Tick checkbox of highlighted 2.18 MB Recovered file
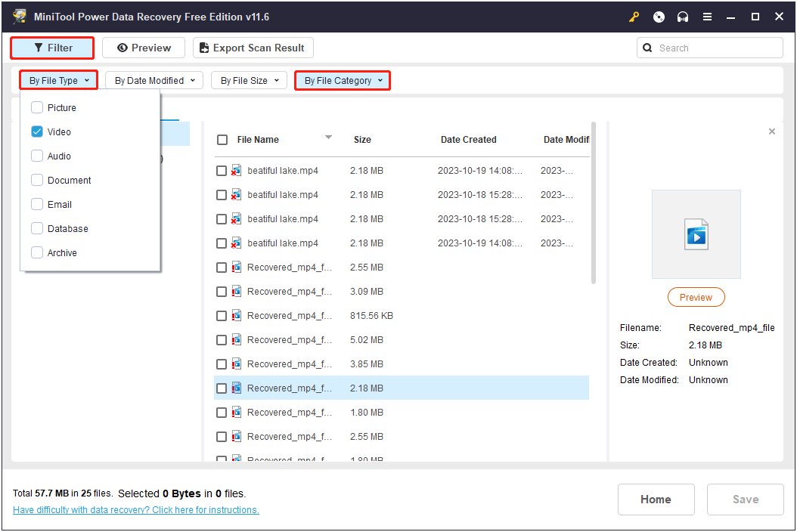Viewport: 797px width, 532px height. (x=221, y=388)
